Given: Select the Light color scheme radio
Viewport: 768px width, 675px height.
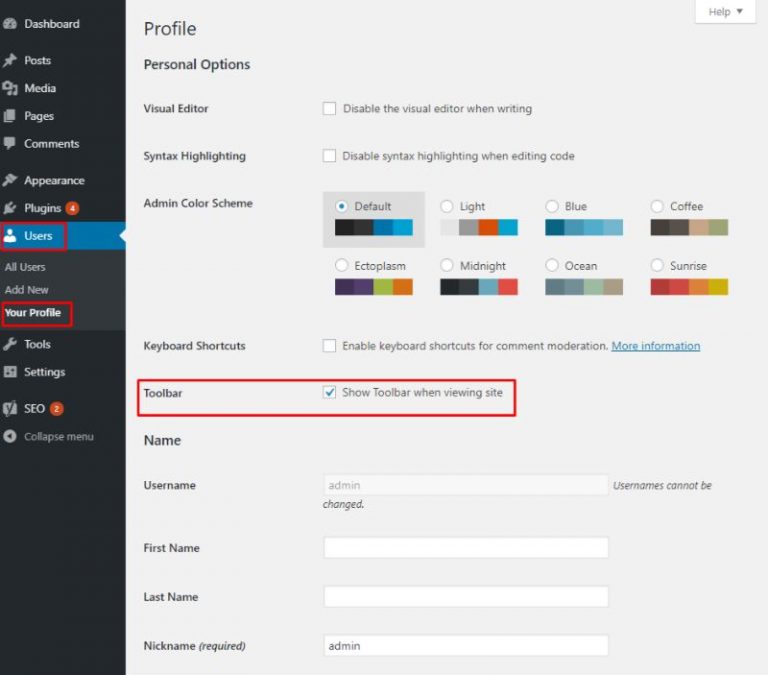Looking at the screenshot, I should tap(447, 206).
